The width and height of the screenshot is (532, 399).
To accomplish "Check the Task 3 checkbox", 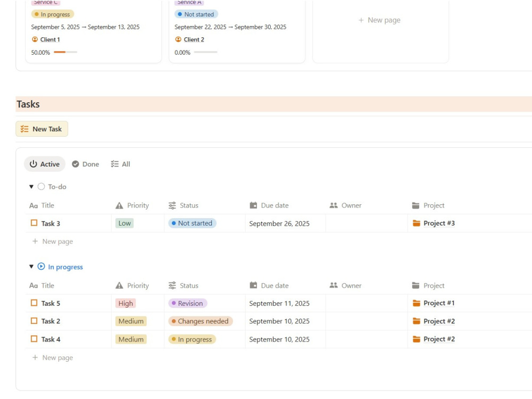I will 34,223.
